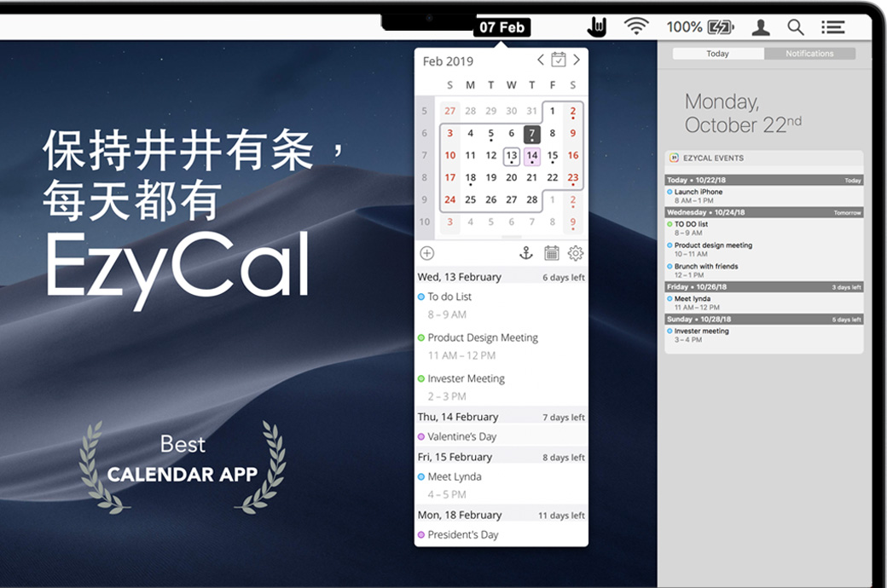Open the Valentine's Day event entry
The height and width of the screenshot is (588, 887).
coord(461,436)
